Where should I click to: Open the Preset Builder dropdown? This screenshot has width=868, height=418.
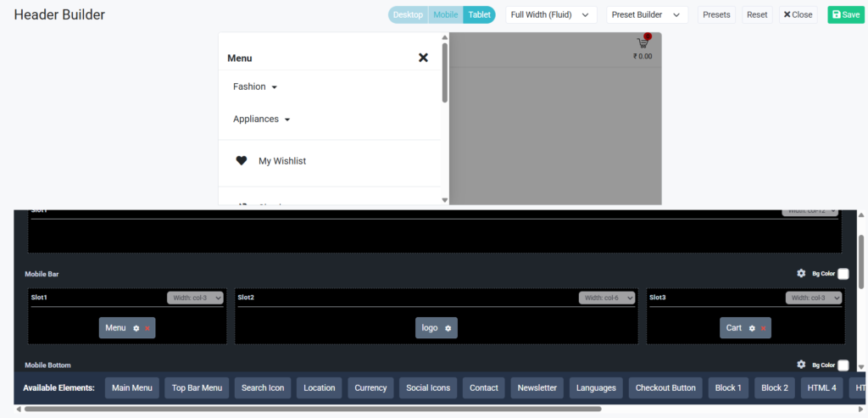647,15
